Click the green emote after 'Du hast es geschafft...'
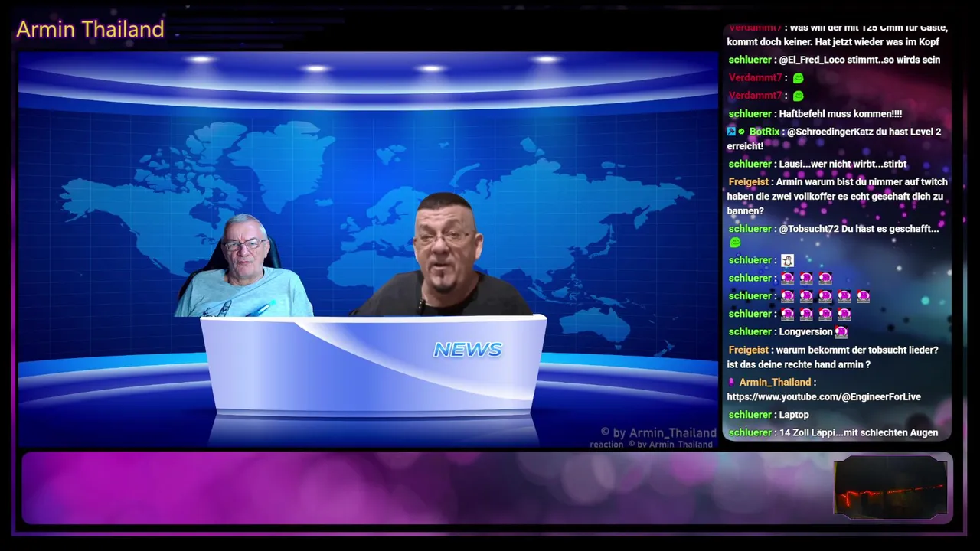This screenshot has width=980, height=551. [735, 243]
